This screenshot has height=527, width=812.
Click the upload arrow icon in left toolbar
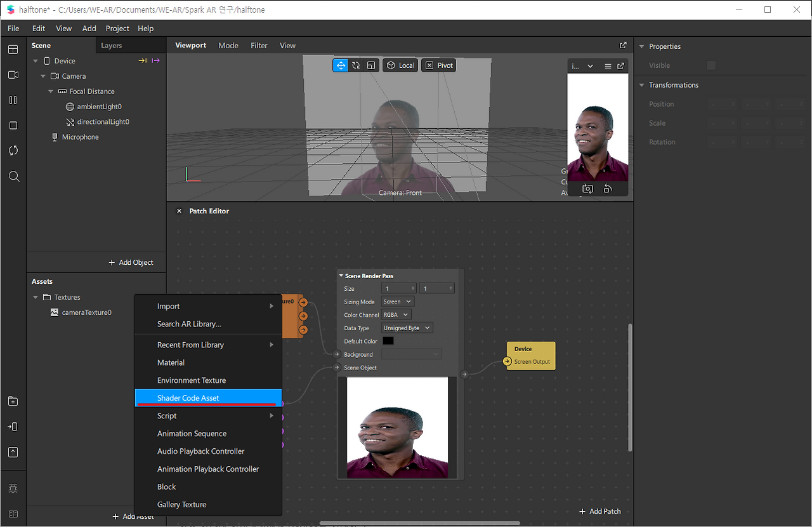13,452
